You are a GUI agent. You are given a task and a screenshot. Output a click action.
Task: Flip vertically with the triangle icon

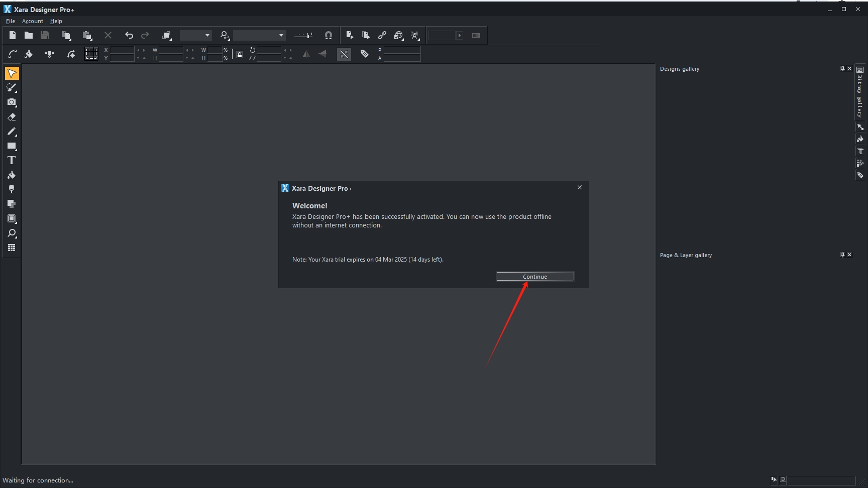coord(323,54)
